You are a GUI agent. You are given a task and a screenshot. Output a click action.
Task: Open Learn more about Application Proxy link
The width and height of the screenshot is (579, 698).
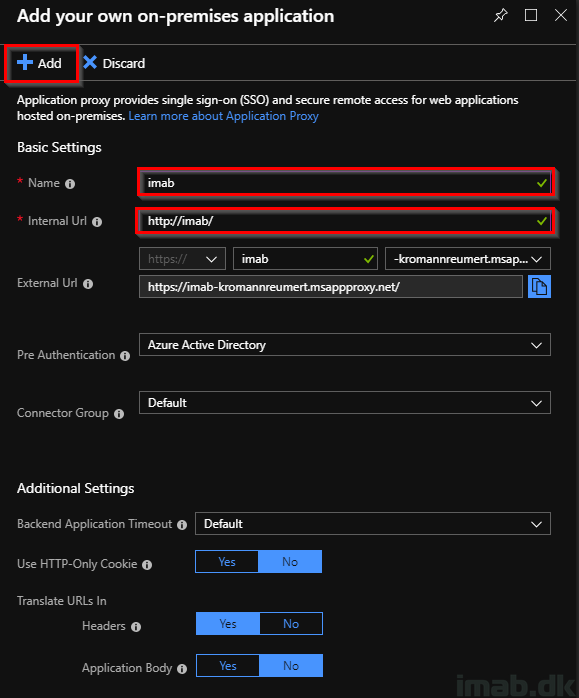[x=223, y=116]
